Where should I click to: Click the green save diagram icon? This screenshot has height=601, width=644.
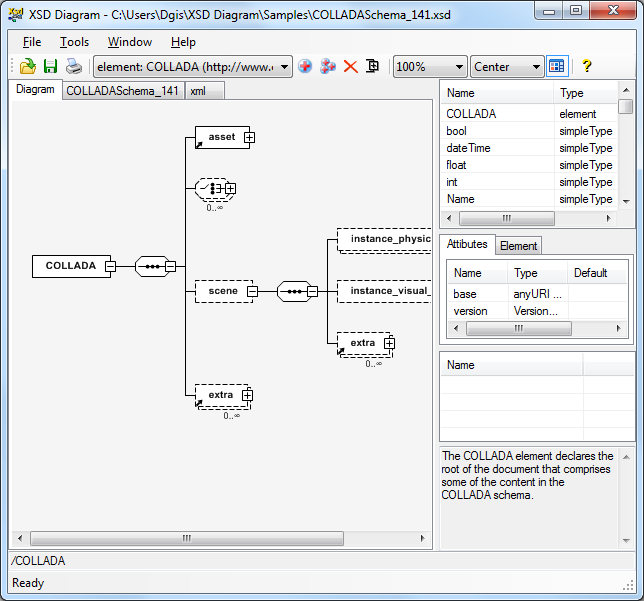click(50, 67)
